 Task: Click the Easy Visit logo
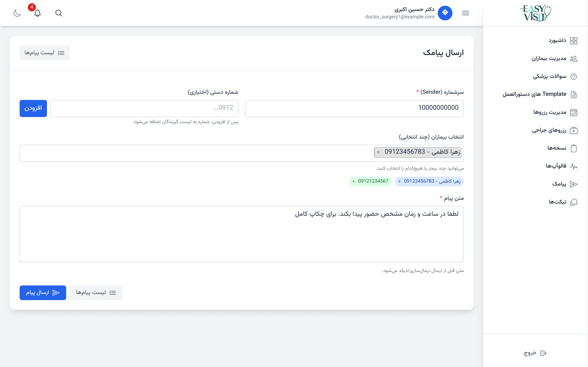(536, 13)
